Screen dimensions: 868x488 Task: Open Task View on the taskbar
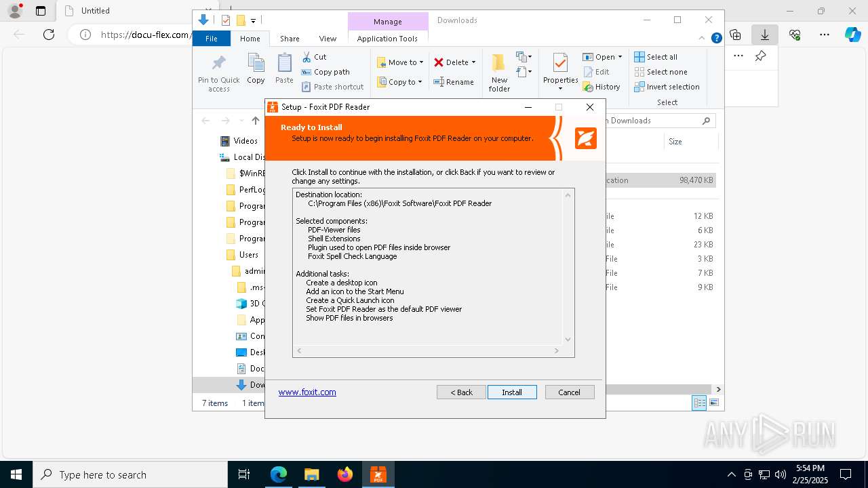[x=244, y=475]
